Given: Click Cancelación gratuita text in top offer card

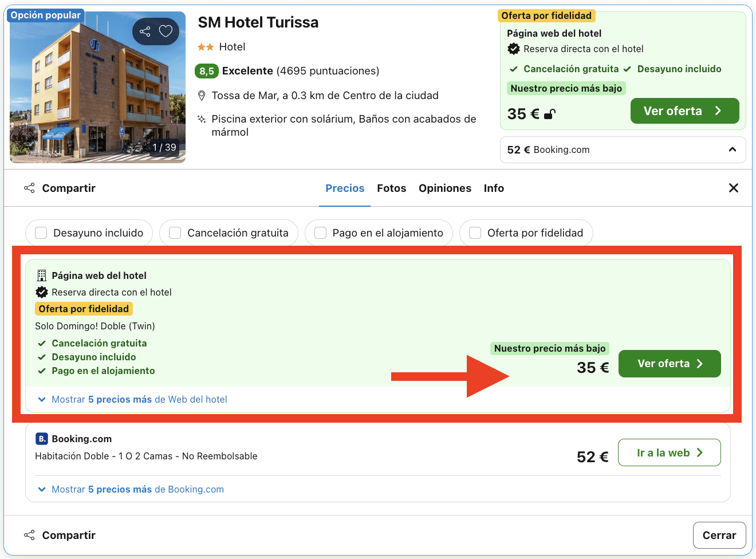Looking at the screenshot, I should tap(571, 69).
